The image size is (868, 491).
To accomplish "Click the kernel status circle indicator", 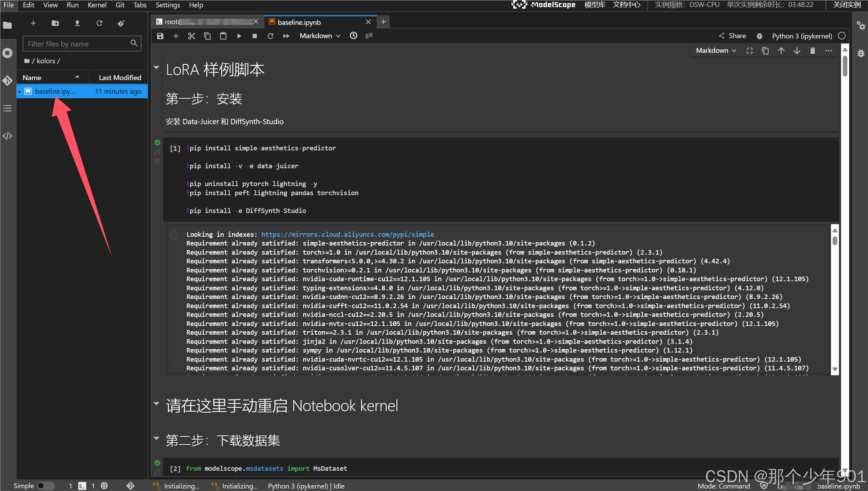I will point(842,36).
